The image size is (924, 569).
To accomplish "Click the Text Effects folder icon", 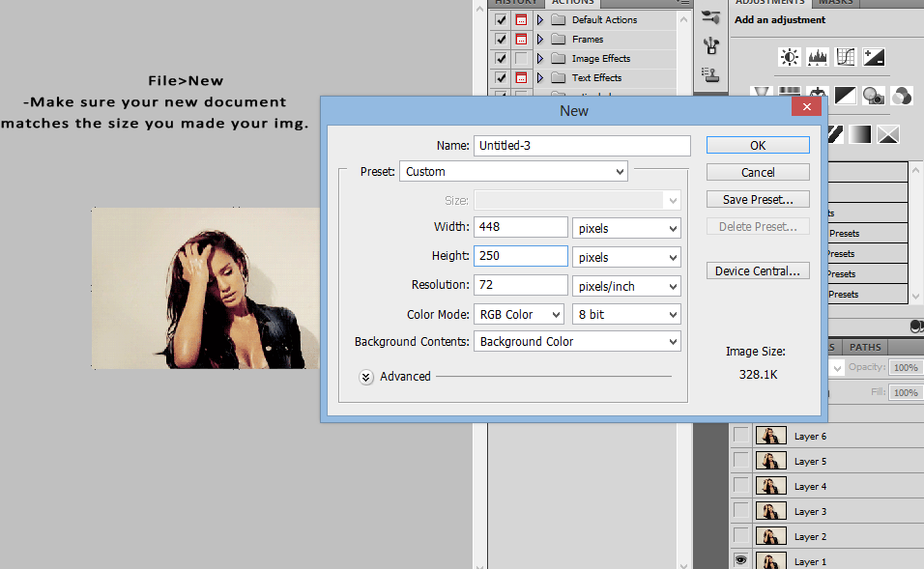I will pyautogui.click(x=558, y=77).
